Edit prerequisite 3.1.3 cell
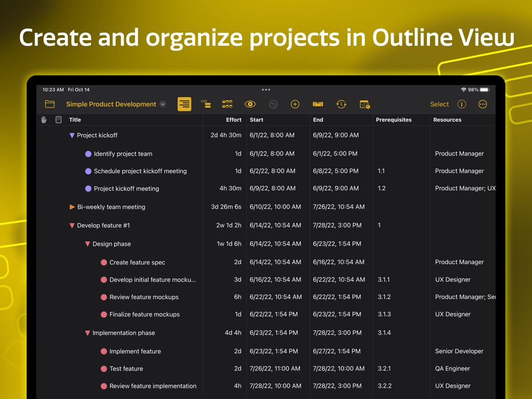The image size is (532, 399). [x=385, y=314]
